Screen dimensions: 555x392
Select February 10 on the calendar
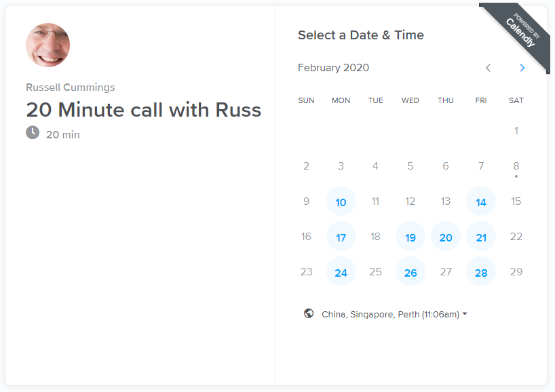341,201
